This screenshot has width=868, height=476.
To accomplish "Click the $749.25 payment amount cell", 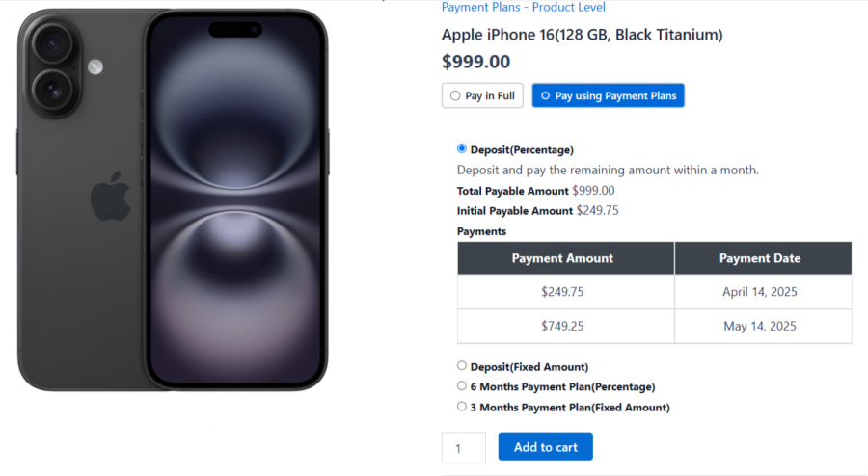I will pyautogui.click(x=562, y=326).
